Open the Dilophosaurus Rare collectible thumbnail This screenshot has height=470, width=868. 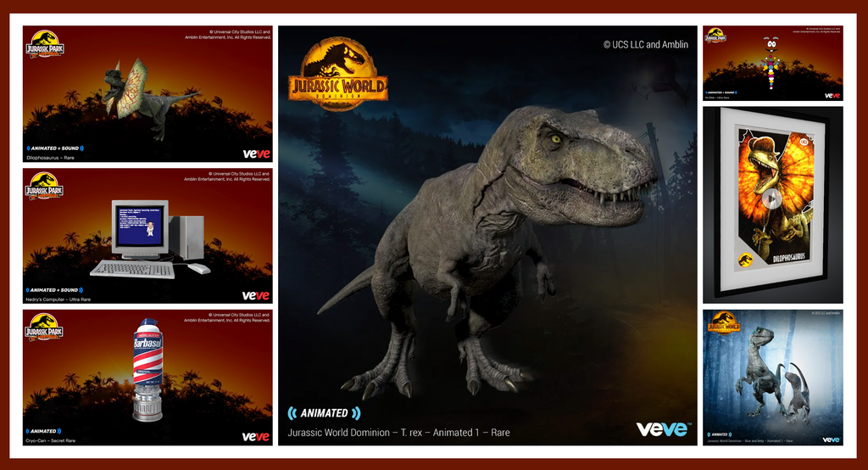(147, 93)
